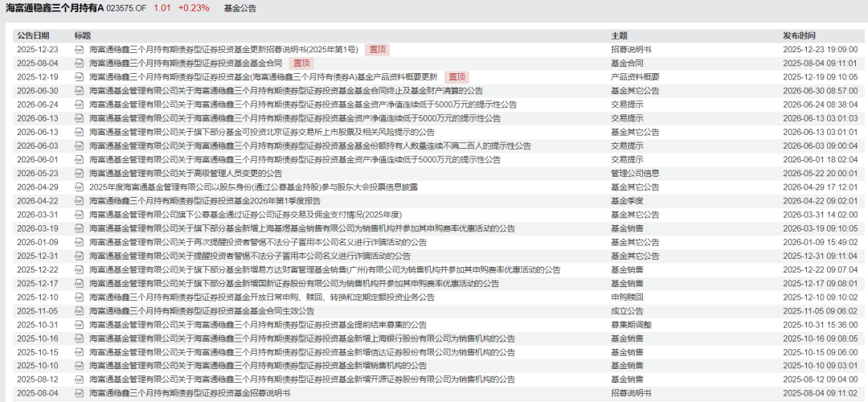Click 置顶 tag beside 基金合同 title
This screenshot has width=868, height=402.
pos(301,64)
